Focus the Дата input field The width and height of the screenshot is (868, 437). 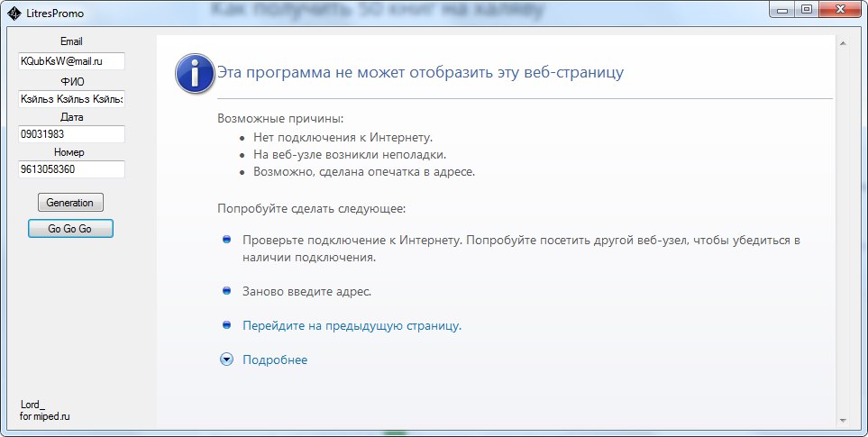[x=71, y=134]
